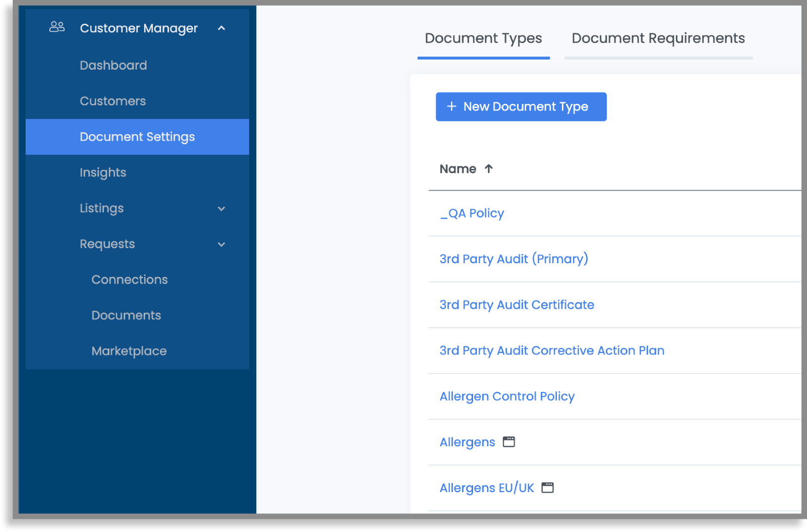Open the Dashboard sidebar entry
This screenshot has height=532, width=807.
pos(113,65)
